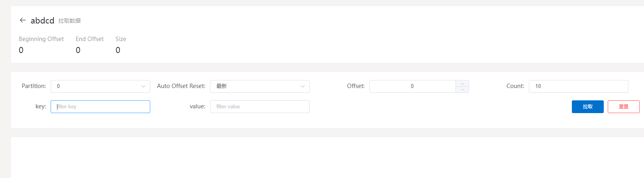Open the Auto Offset Reset chevron arrow
Image resolution: width=644 pixels, height=178 pixels.
coord(302,86)
